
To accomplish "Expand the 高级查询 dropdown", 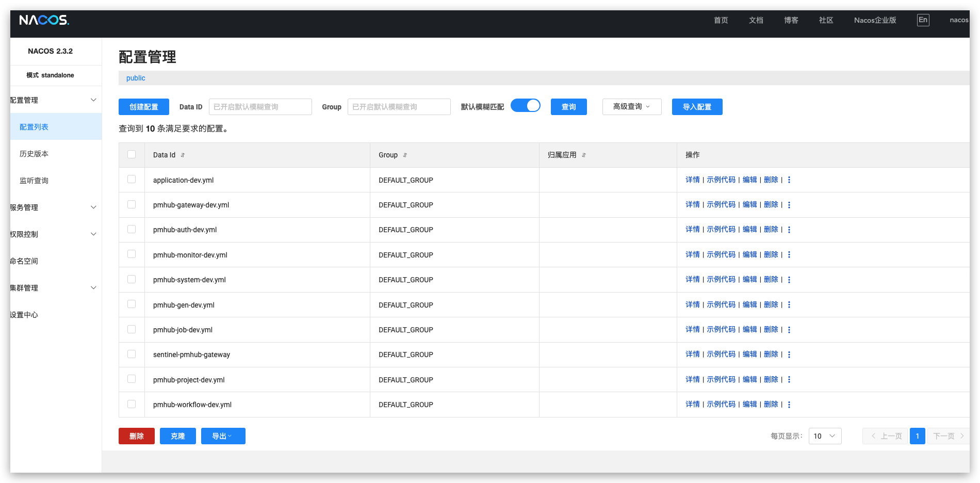I will click(631, 107).
